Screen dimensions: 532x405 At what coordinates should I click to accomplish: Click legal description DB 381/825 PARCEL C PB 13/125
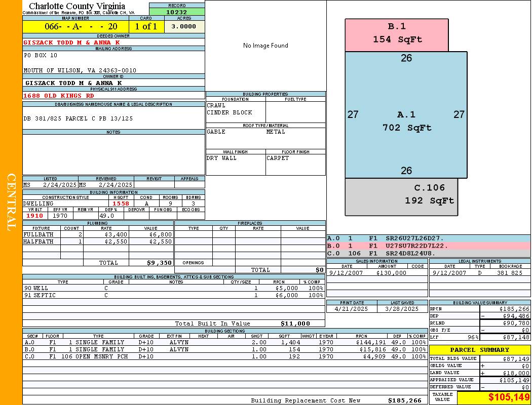(78, 118)
